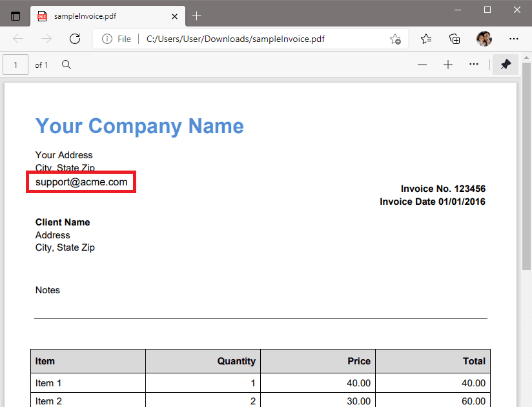Refresh the sampleInvoice.pdf page
Viewport: 532px width, 407px height.
click(x=75, y=39)
